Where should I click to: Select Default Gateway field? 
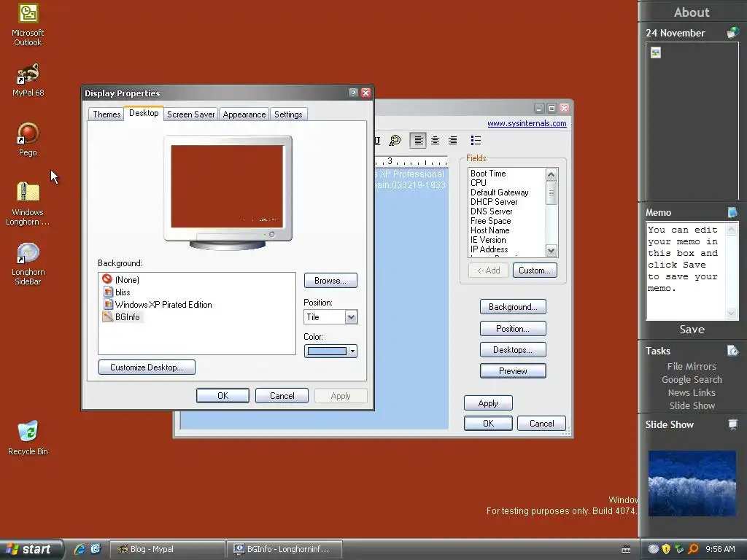499,192
